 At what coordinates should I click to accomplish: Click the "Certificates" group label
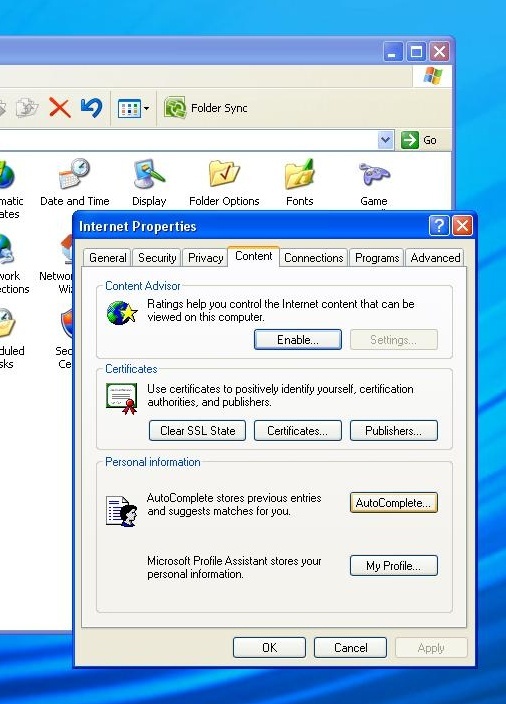131,369
